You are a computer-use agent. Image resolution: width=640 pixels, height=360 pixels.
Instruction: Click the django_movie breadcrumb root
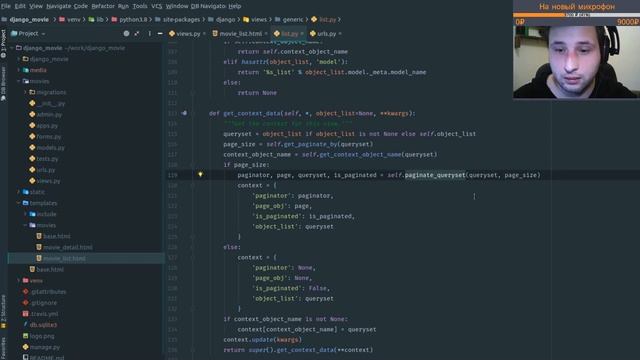click(x=25, y=19)
